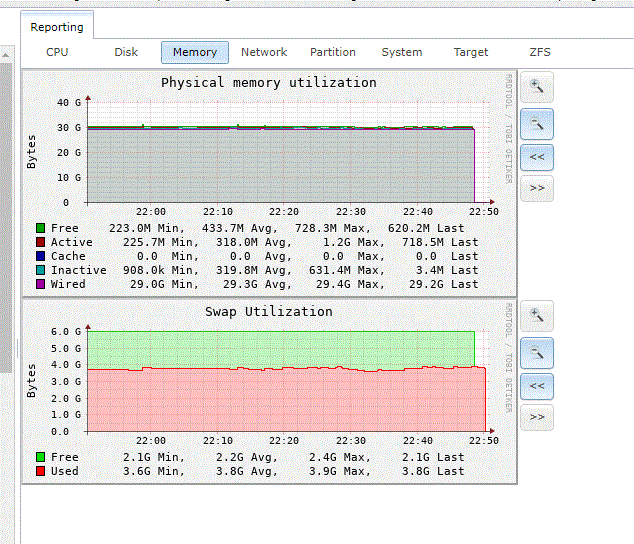Select the Memory tab

click(x=195, y=52)
